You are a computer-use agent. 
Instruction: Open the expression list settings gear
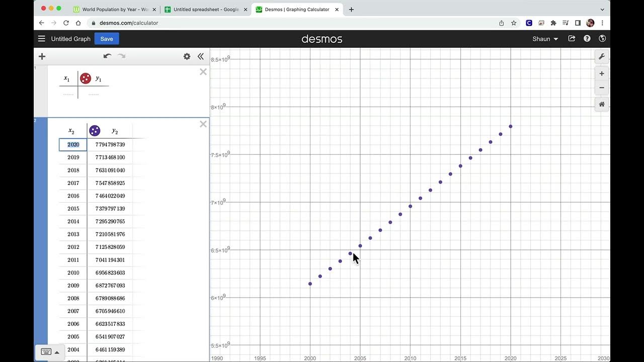pyautogui.click(x=187, y=56)
